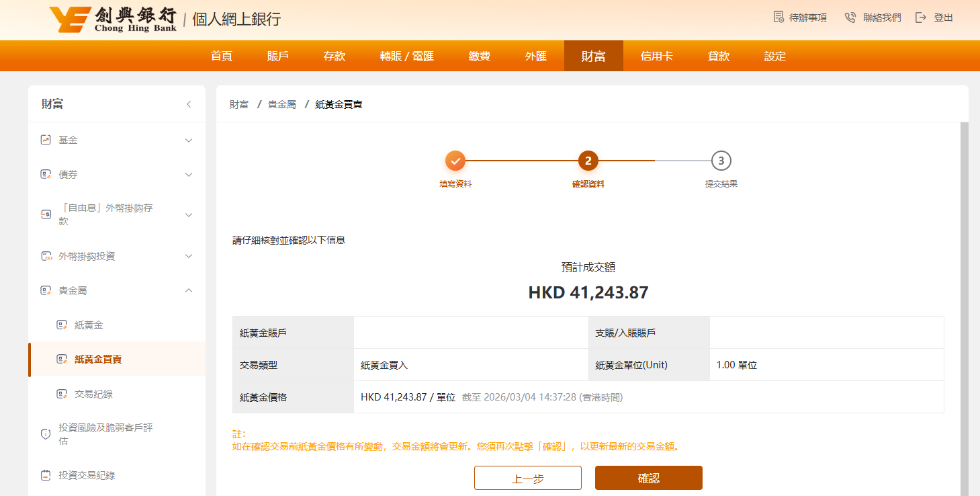Click the vertical scrollbar on right edge

[x=964, y=302]
